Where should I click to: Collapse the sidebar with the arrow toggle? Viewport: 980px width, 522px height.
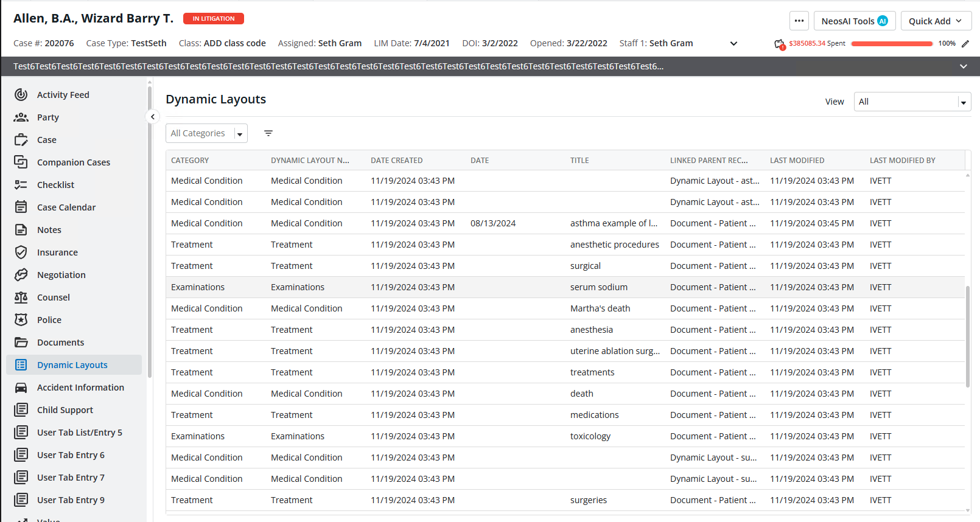[153, 117]
